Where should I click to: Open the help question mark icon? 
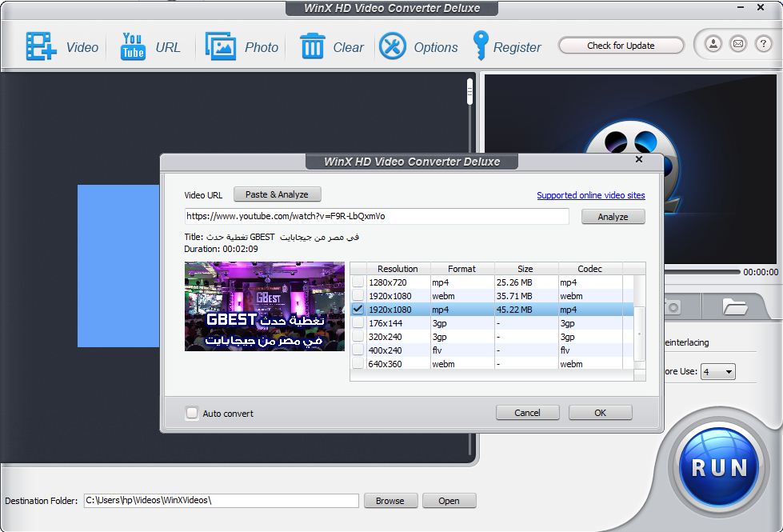click(763, 45)
